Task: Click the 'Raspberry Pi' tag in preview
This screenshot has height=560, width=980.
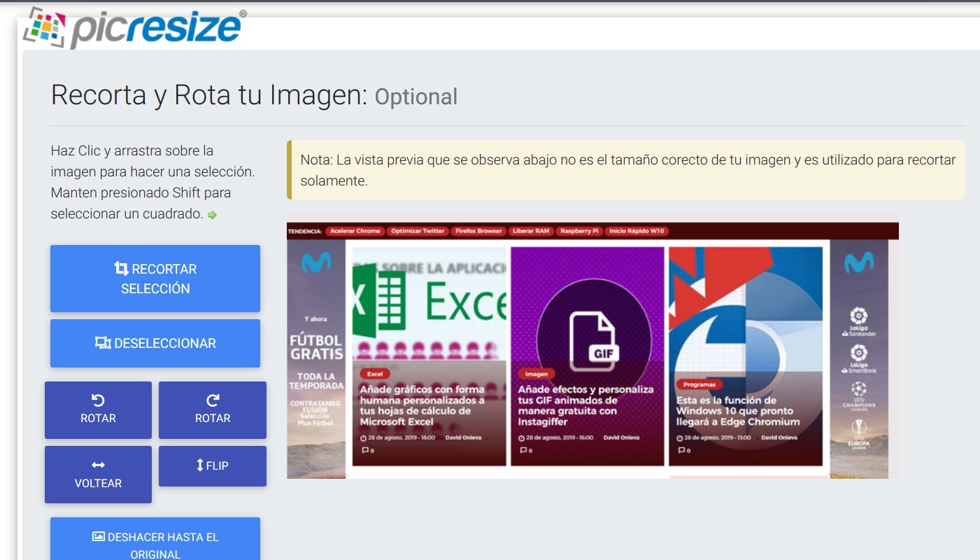Action: (579, 231)
